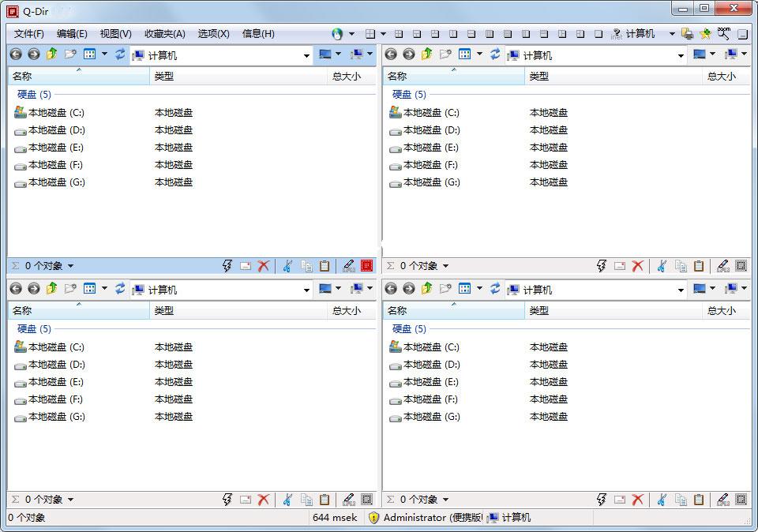Viewport: 758px width, 532px height.
Task: Toggle the red select-all icon in the top-left pane
Action: 366,266
